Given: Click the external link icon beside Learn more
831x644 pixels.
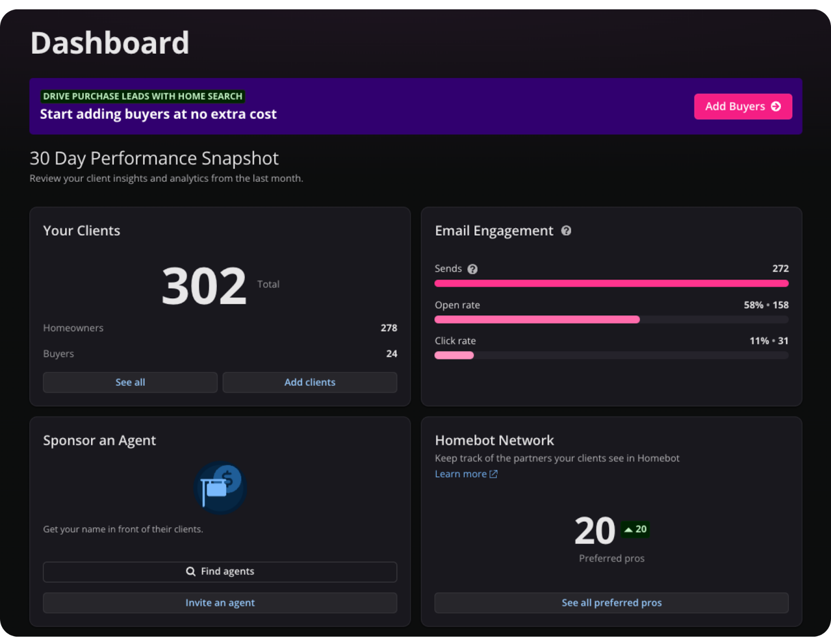Looking at the screenshot, I should pyautogui.click(x=492, y=474).
